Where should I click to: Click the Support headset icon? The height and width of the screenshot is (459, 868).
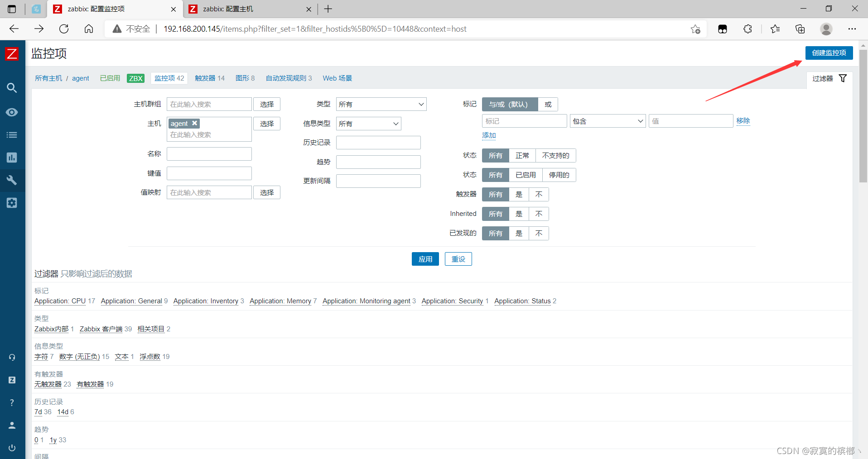click(12, 357)
